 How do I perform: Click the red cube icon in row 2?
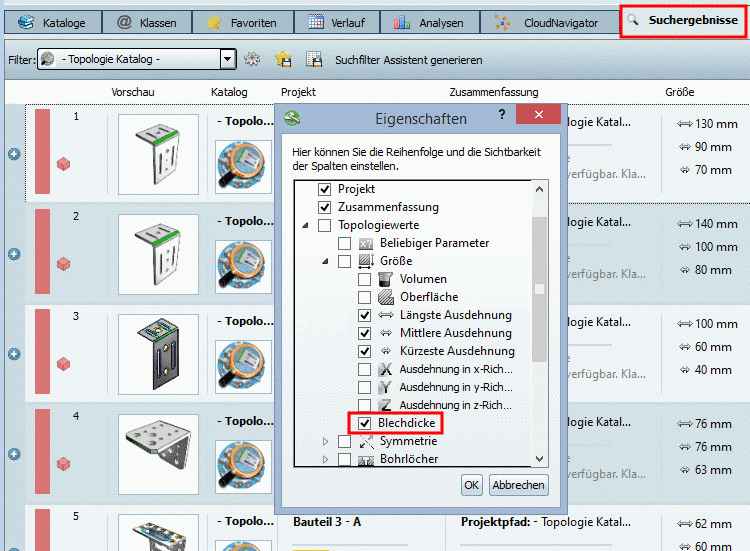coord(63,264)
